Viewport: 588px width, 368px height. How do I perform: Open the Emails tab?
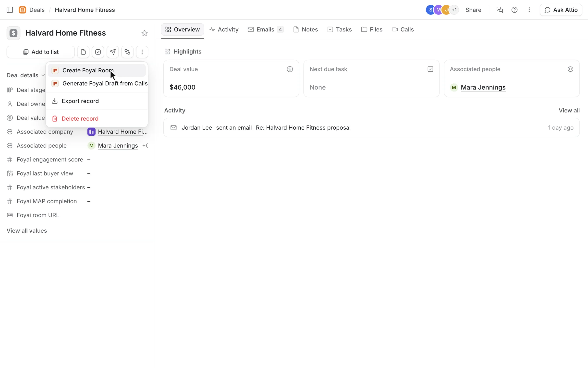[266, 29]
